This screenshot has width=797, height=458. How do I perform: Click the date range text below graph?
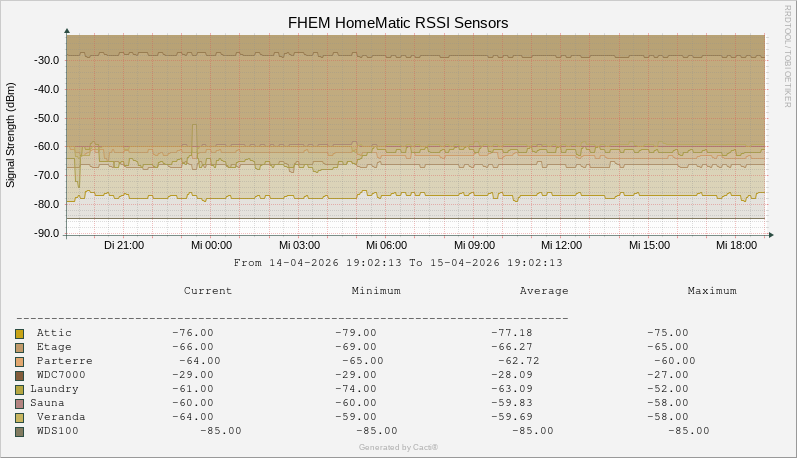[x=398, y=263]
